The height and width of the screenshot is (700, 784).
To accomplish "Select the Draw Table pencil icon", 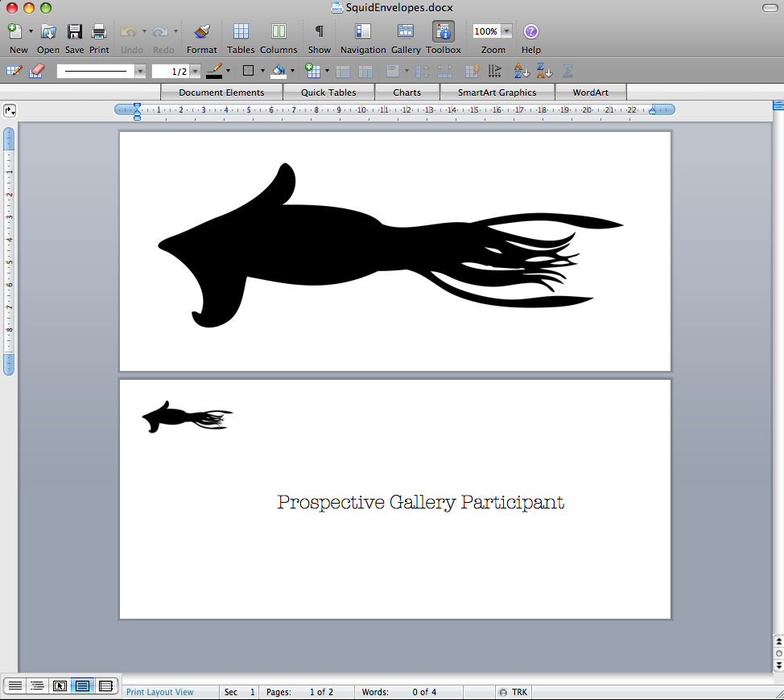I will click(x=14, y=71).
